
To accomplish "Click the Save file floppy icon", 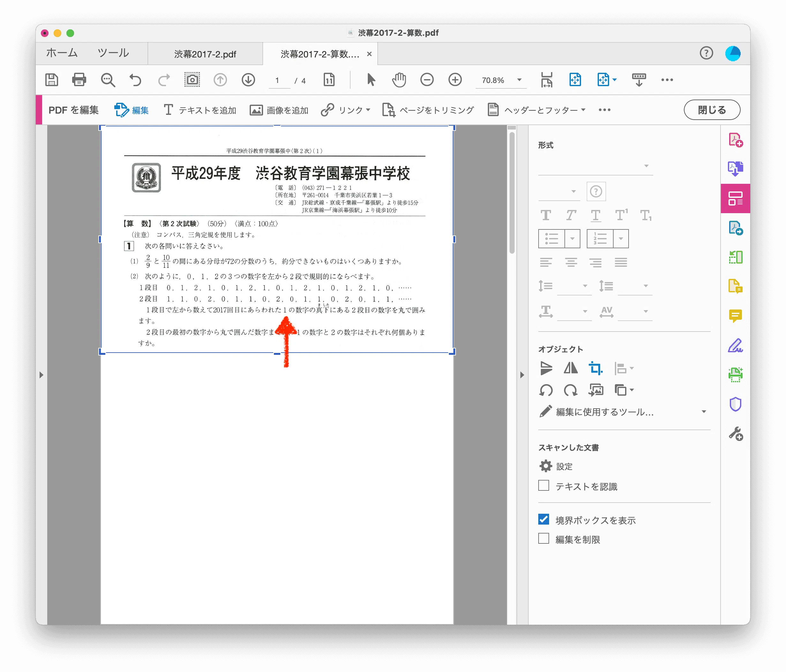I will pos(52,80).
